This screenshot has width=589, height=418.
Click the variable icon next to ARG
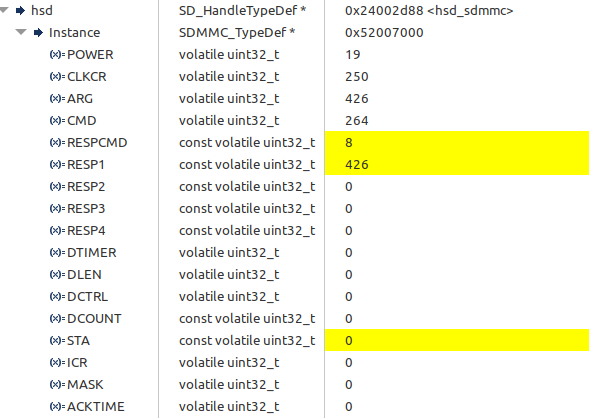coord(57,98)
